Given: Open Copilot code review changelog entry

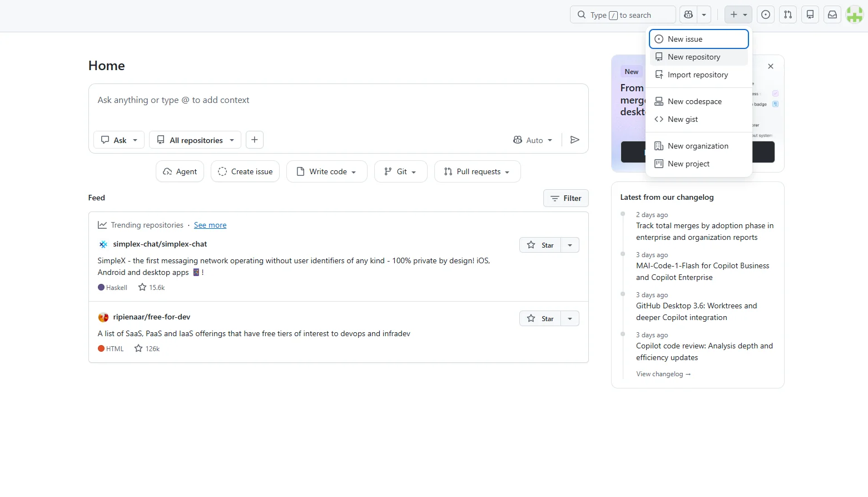Looking at the screenshot, I should (x=705, y=352).
